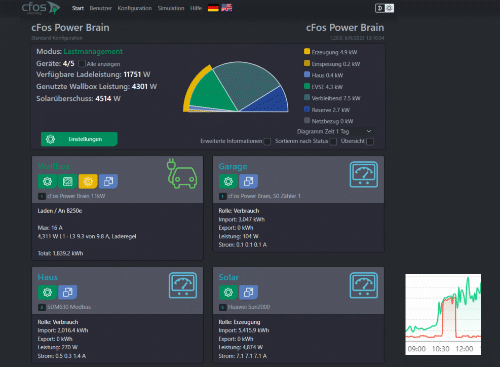This screenshot has width=500, height=367.
Task: Click the EVSE green legend swatch
Action: pyautogui.click(x=307, y=86)
